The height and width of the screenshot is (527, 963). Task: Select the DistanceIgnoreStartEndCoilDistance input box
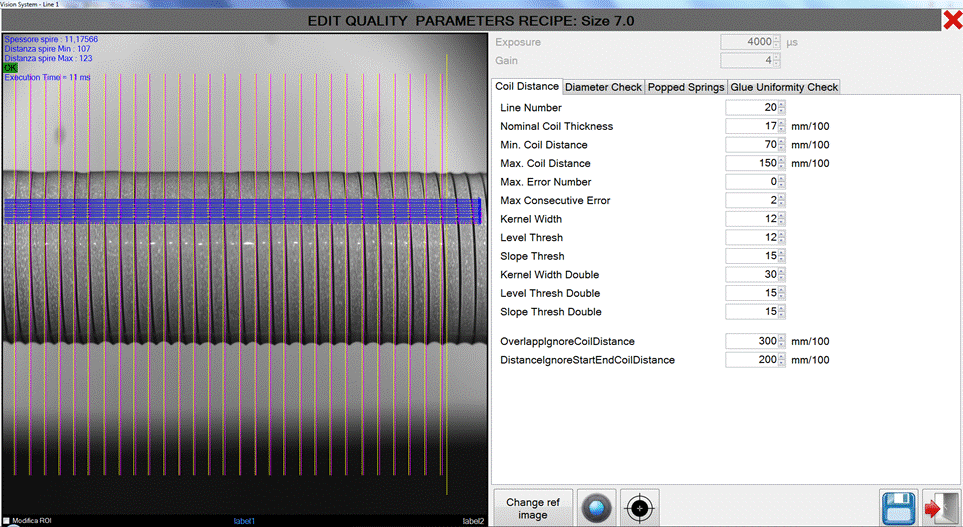[x=750, y=360]
